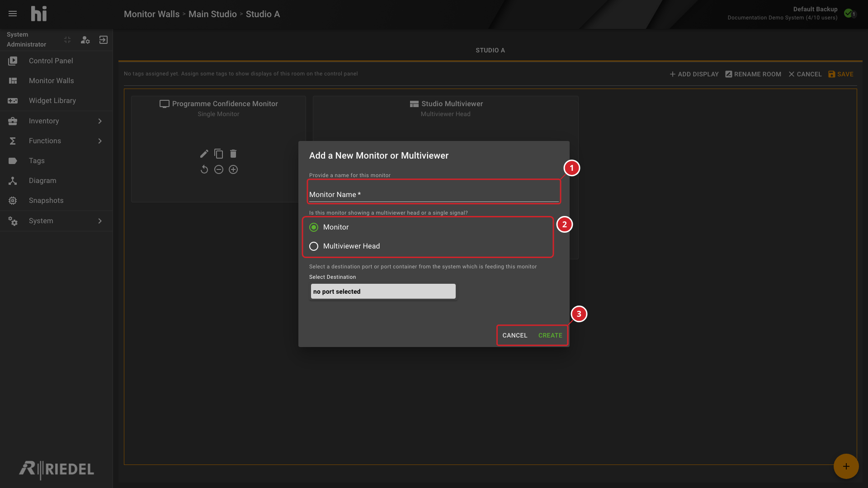The width and height of the screenshot is (868, 488).
Task: Click the Monitor Walls breadcrumb link
Action: pyautogui.click(x=151, y=14)
